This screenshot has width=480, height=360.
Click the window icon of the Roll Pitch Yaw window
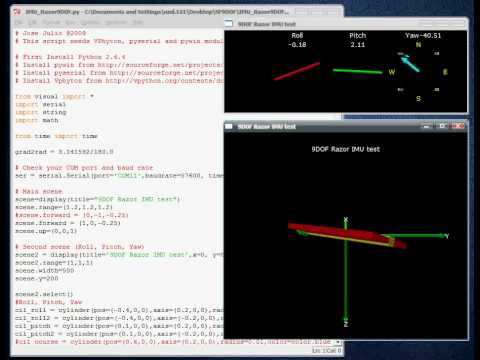click(x=229, y=23)
